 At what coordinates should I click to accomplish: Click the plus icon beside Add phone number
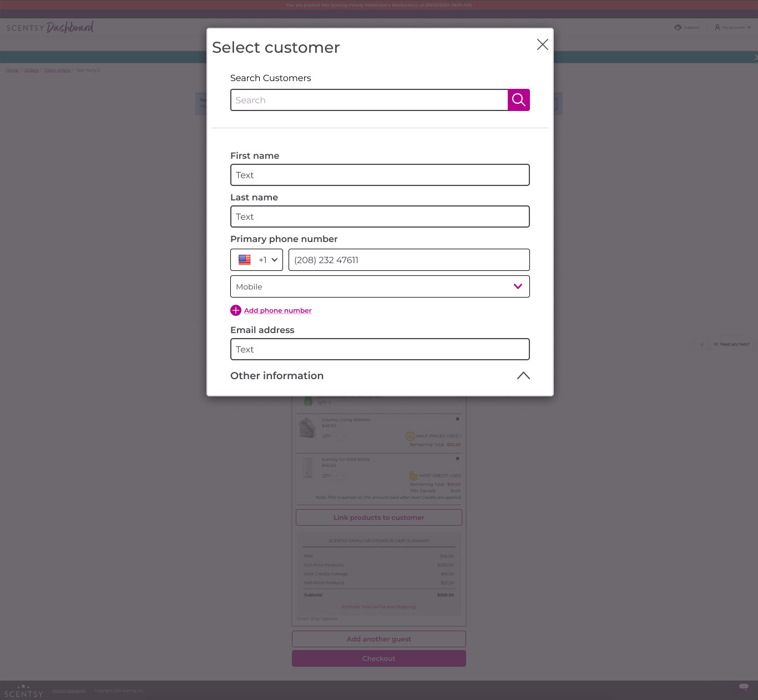[236, 310]
